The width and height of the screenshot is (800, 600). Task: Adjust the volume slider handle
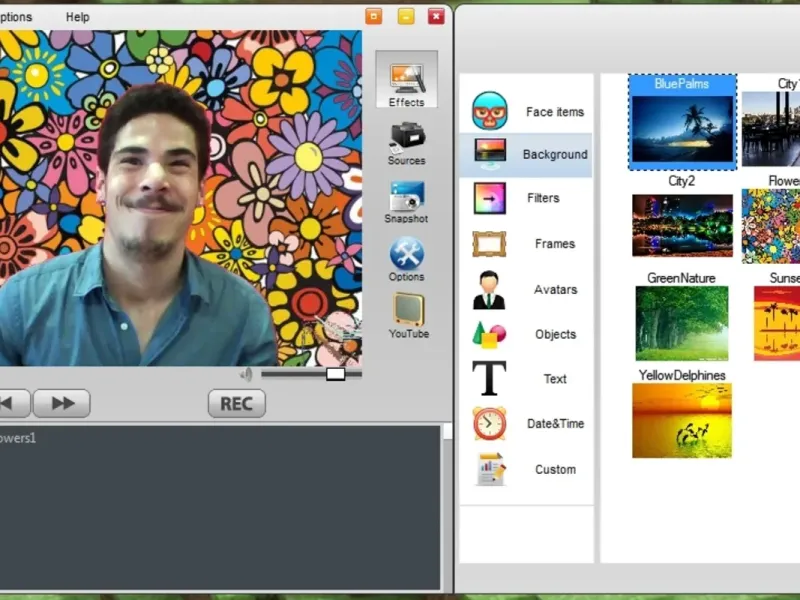coord(336,374)
